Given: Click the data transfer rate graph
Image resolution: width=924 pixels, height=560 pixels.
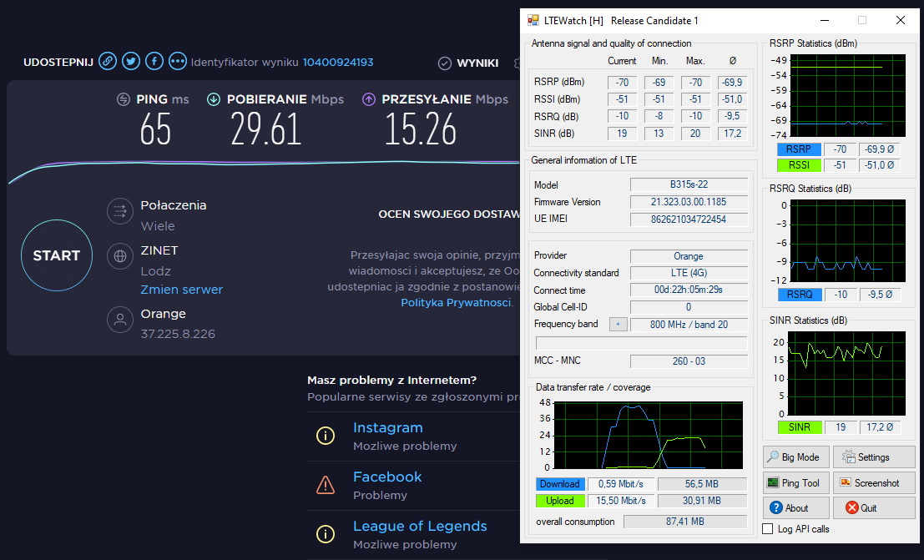Looking at the screenshot, I should (649, 436).
